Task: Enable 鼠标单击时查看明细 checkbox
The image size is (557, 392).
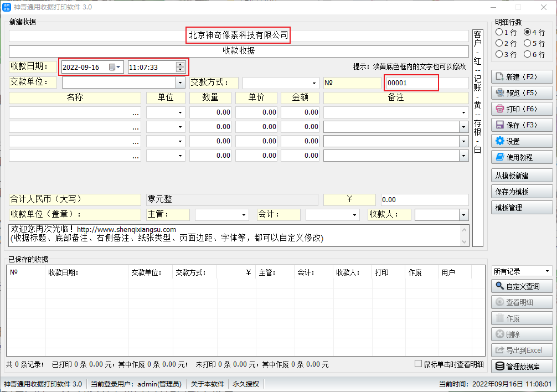Action: click(x=419, y=364)
